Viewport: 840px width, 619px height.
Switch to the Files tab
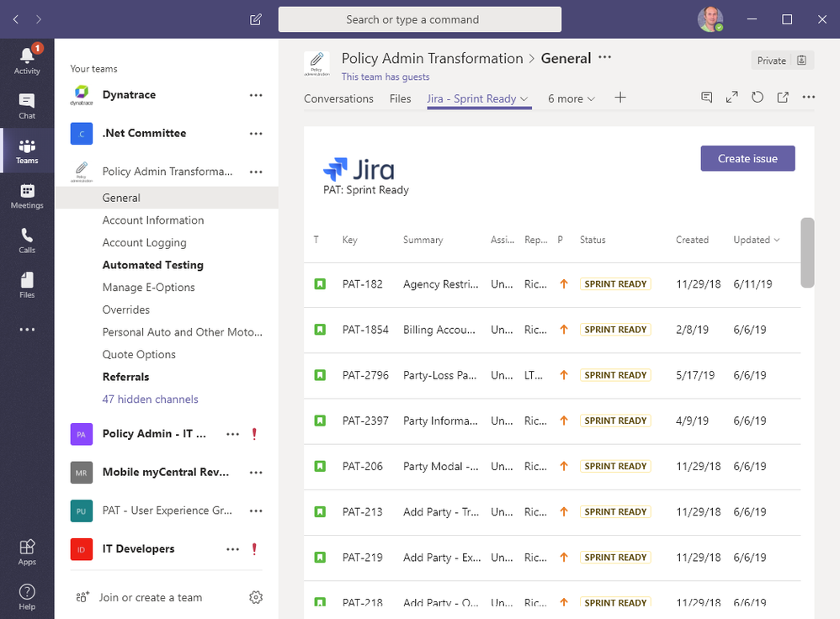tap(400, 98)
